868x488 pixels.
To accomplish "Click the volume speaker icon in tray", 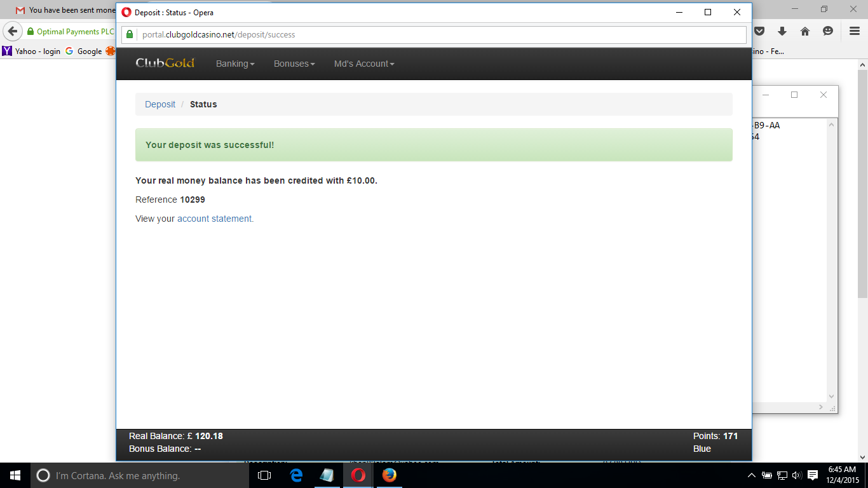I will click(797, 475).
